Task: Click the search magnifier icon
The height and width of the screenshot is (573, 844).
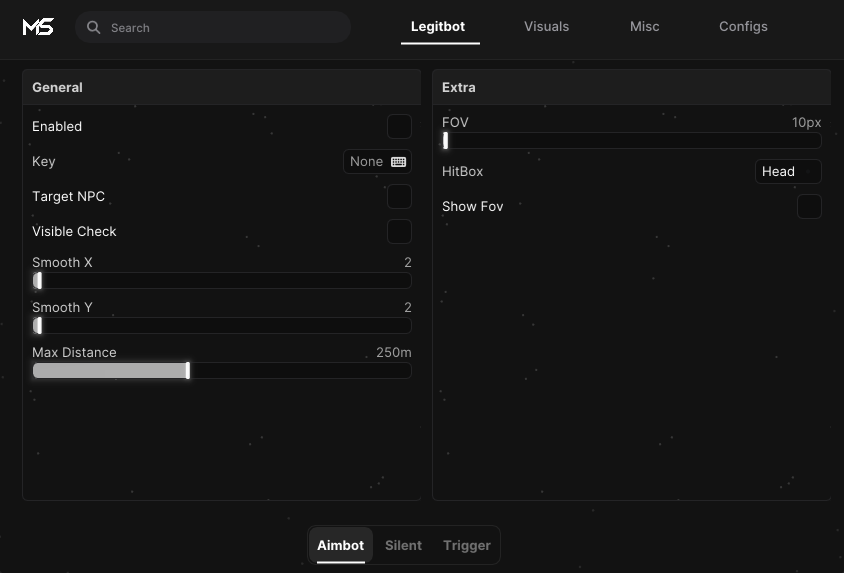Action: pyautogui.click(x=93, y=27)
